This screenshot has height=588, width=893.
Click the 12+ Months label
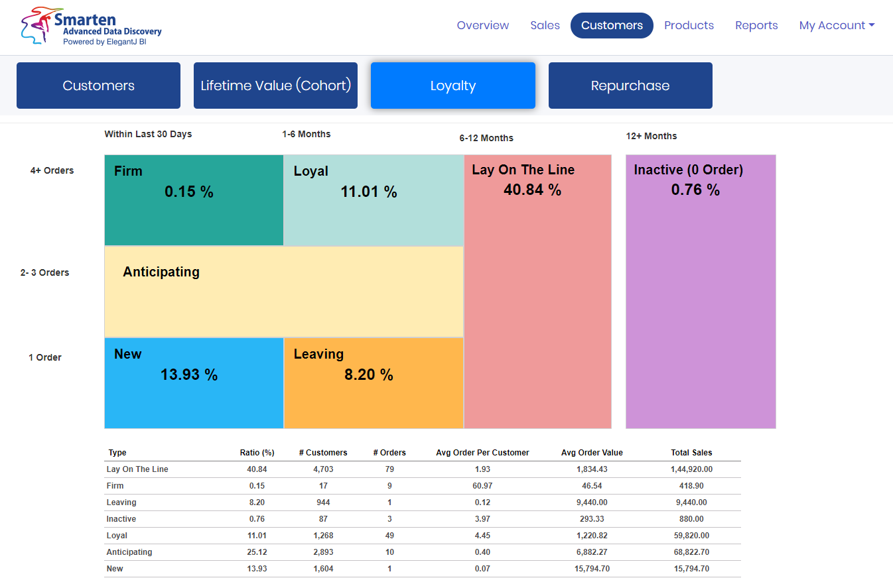click(x=652, y=136)
